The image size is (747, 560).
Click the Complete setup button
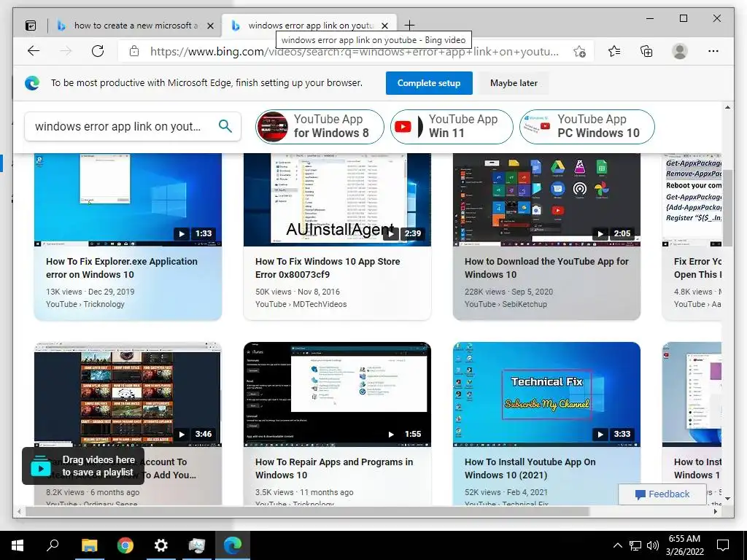click(429, 83)
